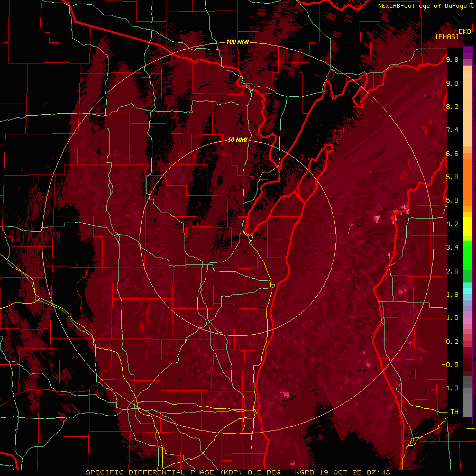Click the "-0.5" scale value
Viewport: 476px width, 476px height.
[450, 364]
